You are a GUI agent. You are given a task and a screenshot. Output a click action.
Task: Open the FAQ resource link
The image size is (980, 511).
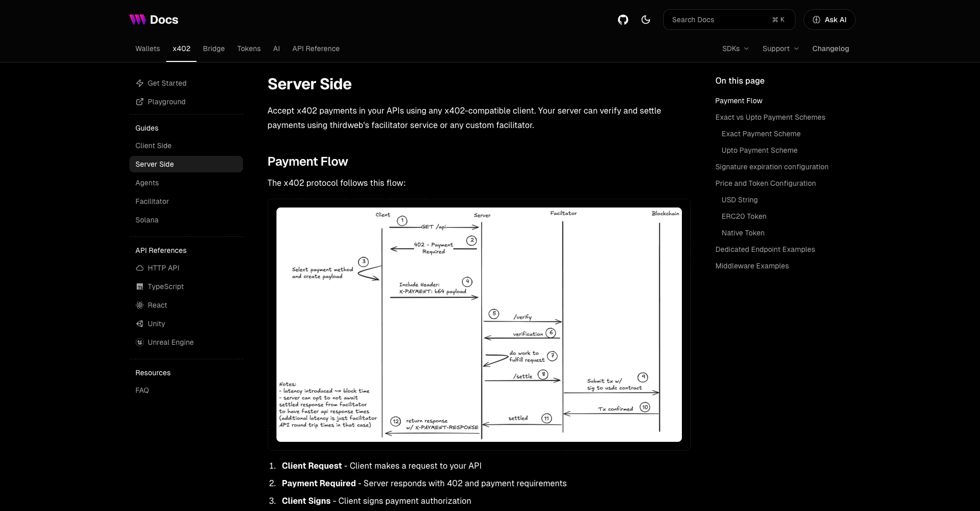186,390
